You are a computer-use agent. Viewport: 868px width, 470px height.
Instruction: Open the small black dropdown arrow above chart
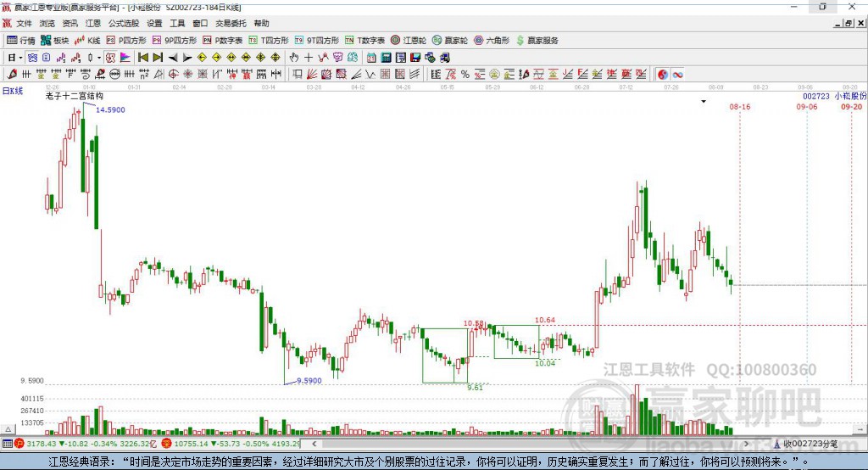[x=704, y=102]
